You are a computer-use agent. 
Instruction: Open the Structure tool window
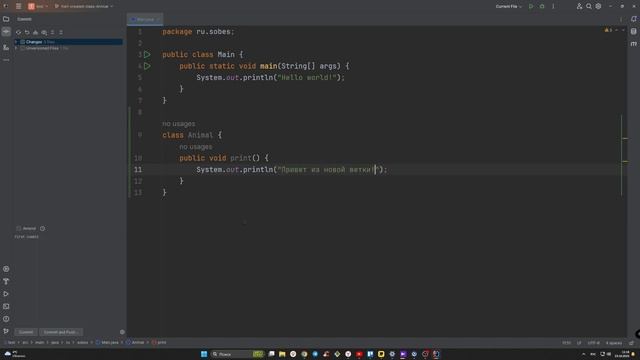(x=6, y=47)
